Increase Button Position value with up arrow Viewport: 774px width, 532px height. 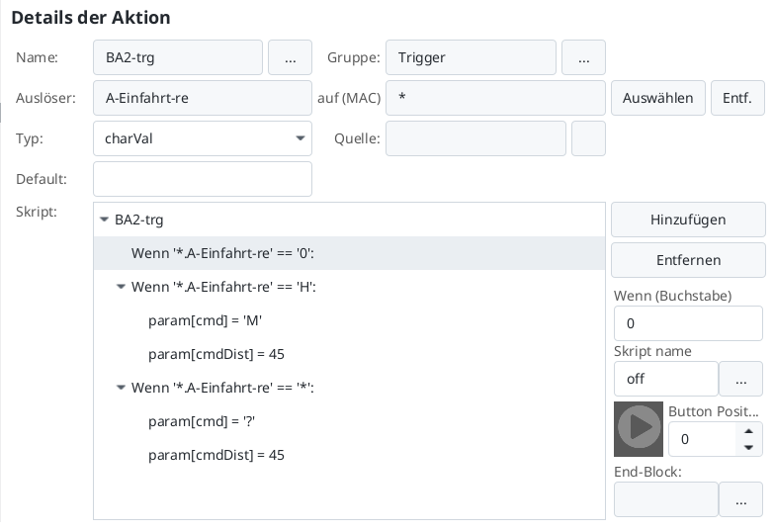[x=748, y=431]
